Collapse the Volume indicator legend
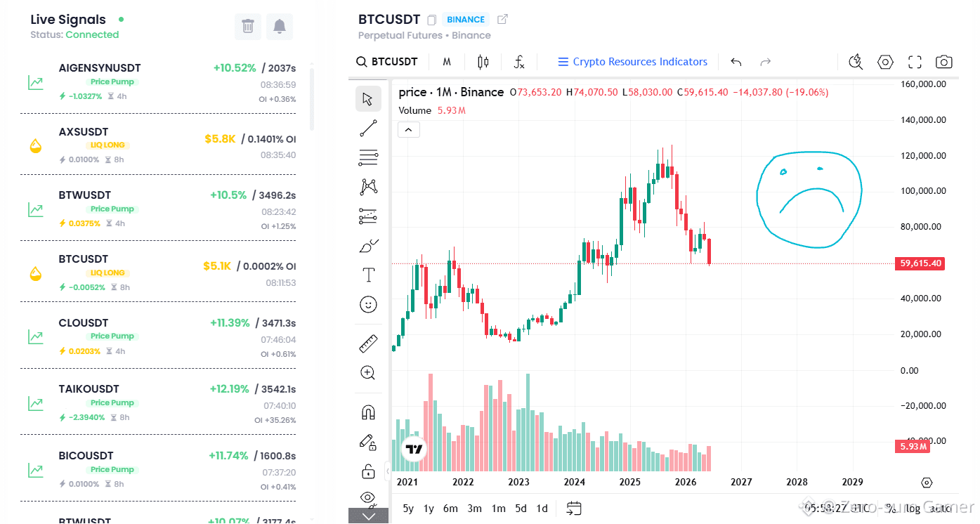Image resolution: width=980 pixels, height=524 pixels. click(x=409, y=129)
